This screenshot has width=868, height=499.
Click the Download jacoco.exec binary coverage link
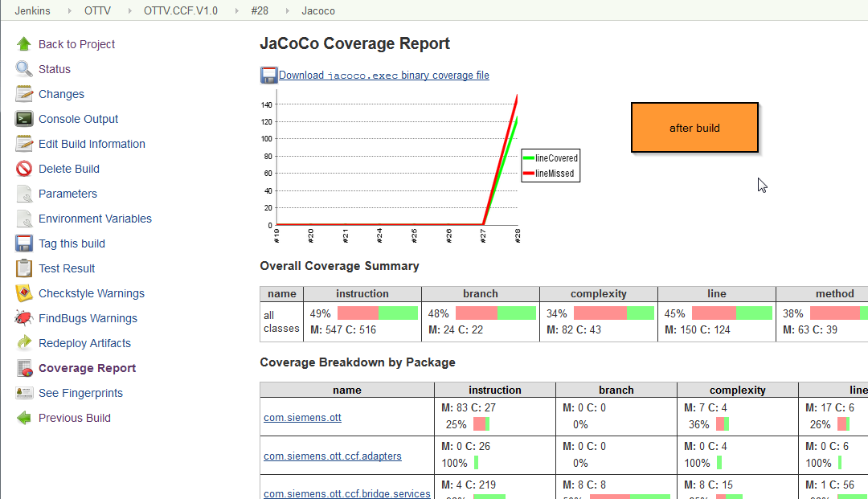383,76
